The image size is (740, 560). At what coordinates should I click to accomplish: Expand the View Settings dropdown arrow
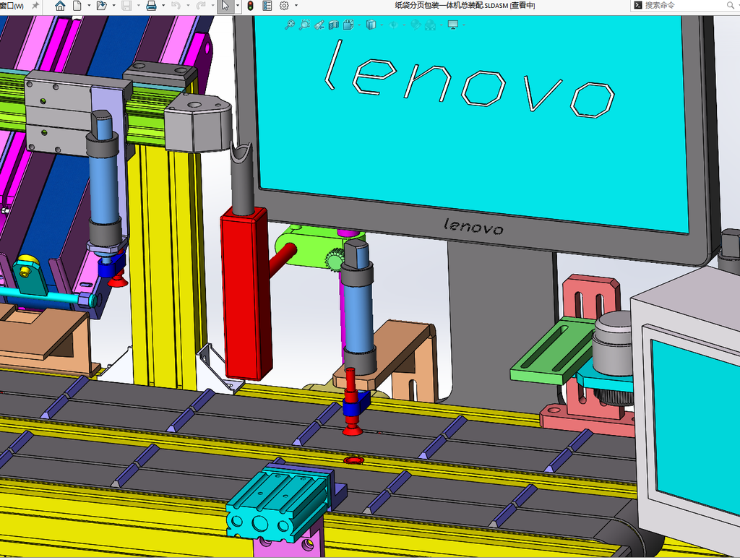(465, 25)
